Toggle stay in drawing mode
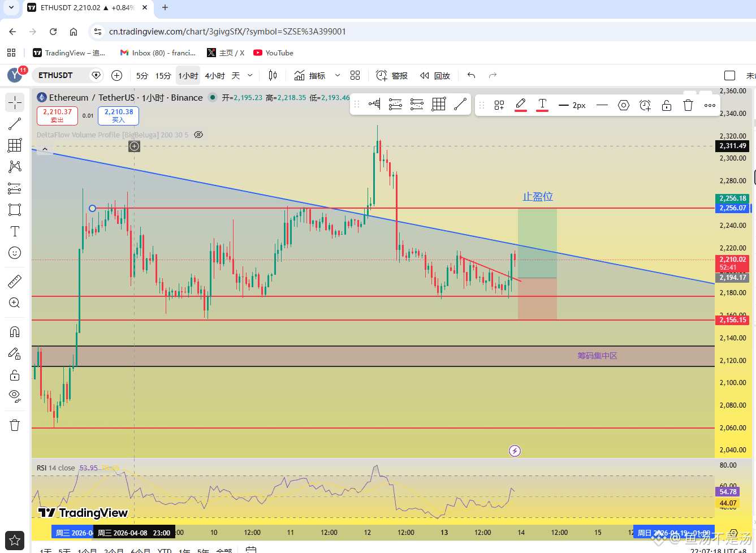This screenshot has height=553, width=756. click(15, 353)
